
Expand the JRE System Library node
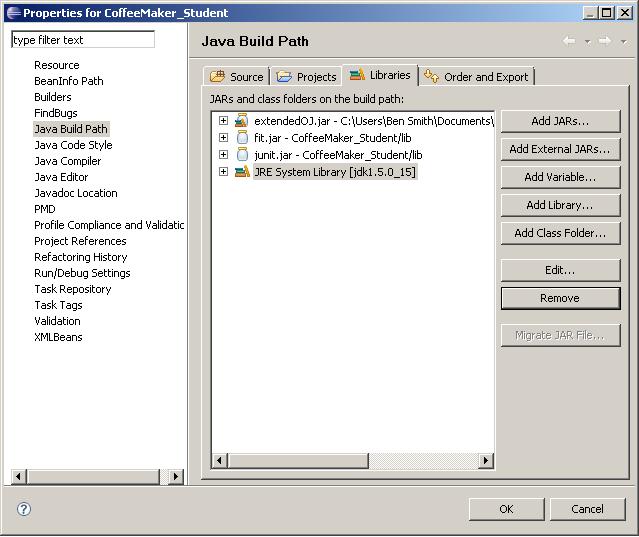(223, 172)
